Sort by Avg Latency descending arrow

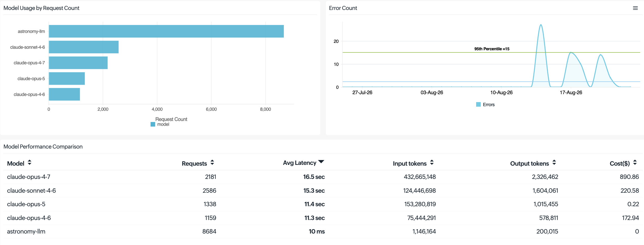tap(321, 162)
